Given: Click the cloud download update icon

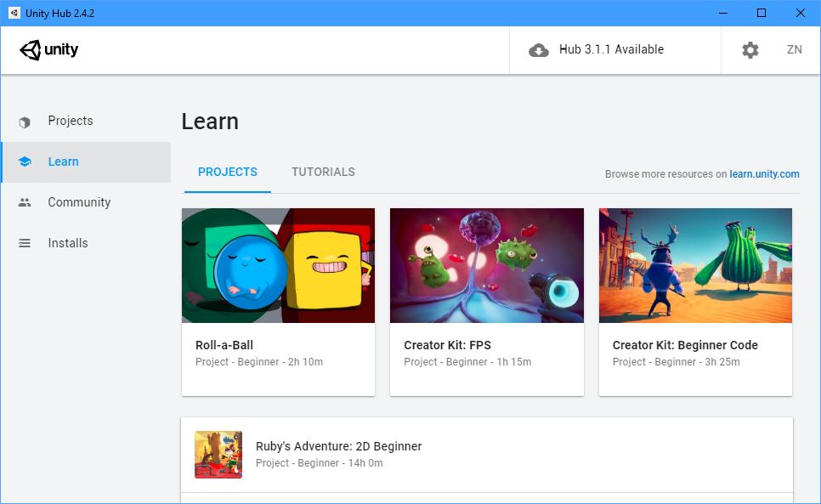Looking at the screenshot, I should [539, 50].
